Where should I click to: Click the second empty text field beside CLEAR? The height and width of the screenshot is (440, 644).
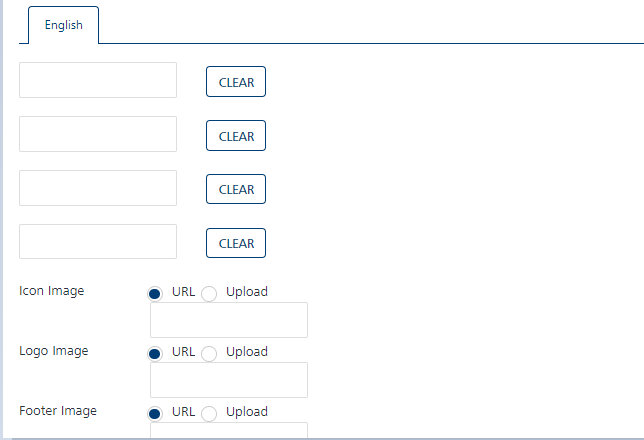coord(98,134)
